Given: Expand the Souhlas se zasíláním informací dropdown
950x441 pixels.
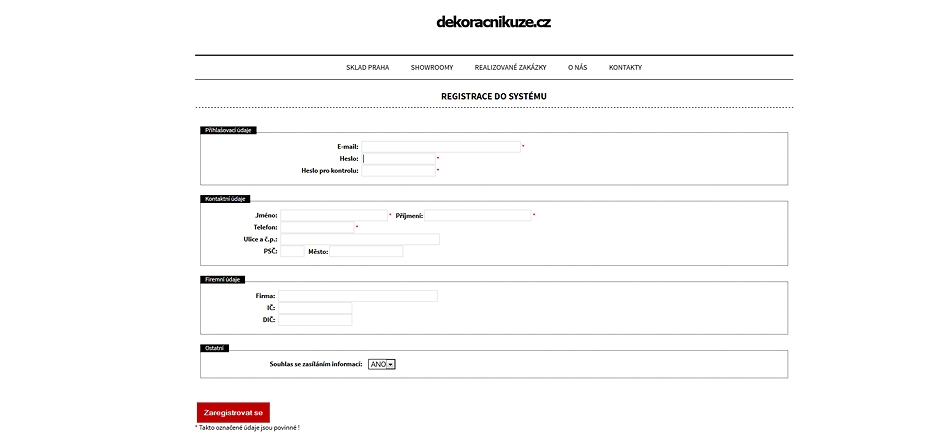Looking at the screenshot, I should tap(382, 364).
